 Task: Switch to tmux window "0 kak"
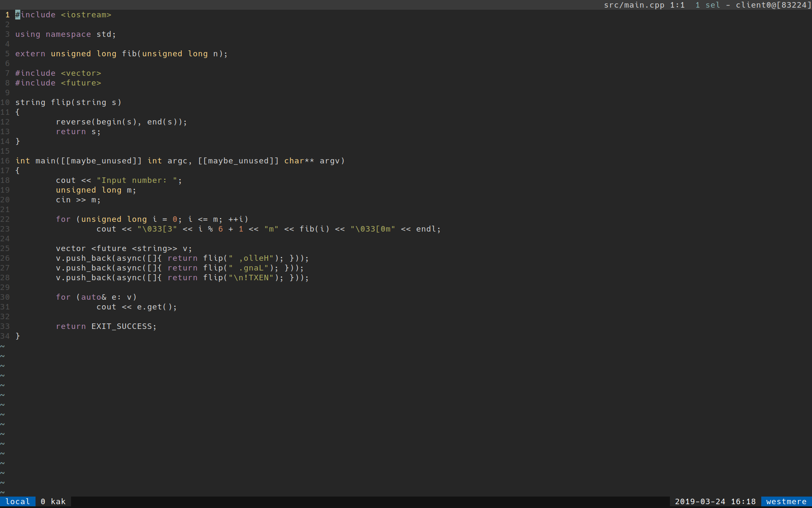[53, 501]
